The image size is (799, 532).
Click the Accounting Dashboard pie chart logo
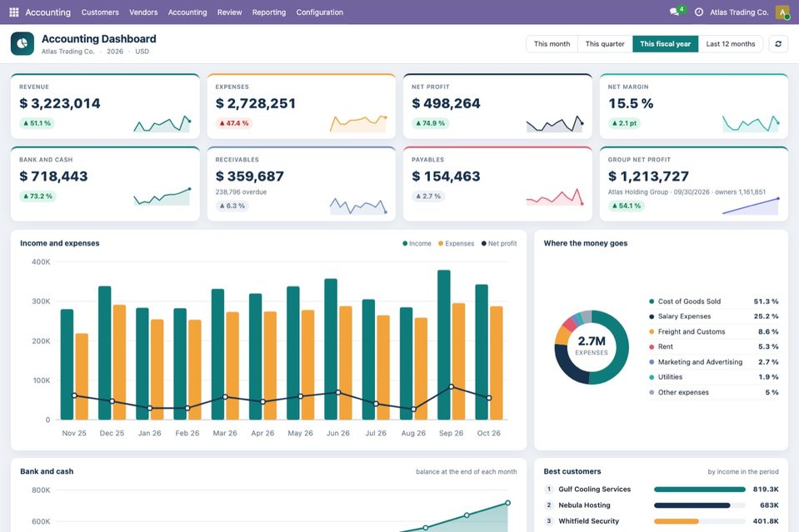coord(22,44)
